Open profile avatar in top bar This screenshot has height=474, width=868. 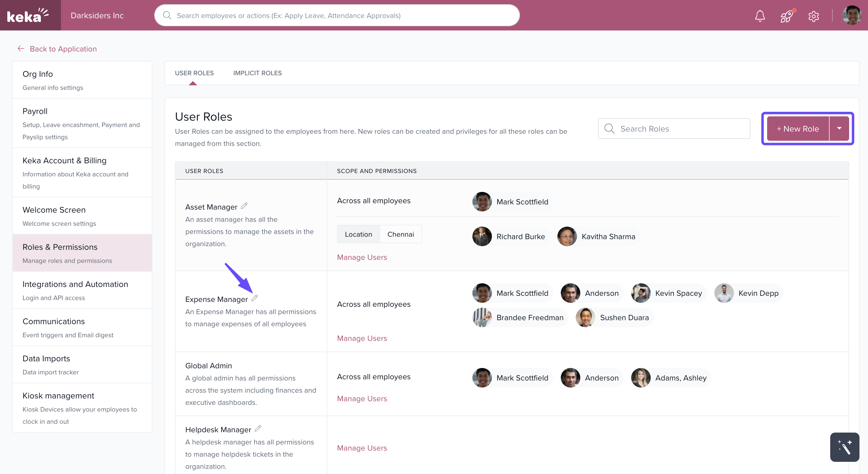click(852, 16)
